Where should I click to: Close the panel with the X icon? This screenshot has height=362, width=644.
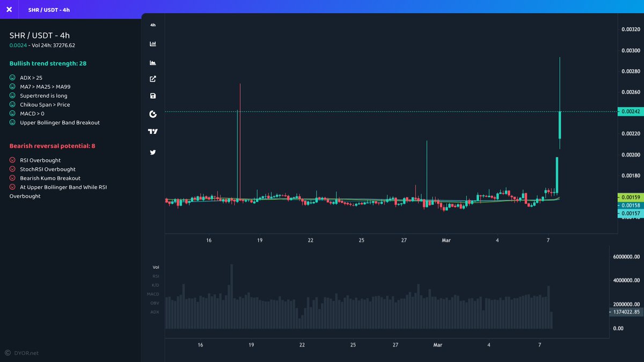9,10
